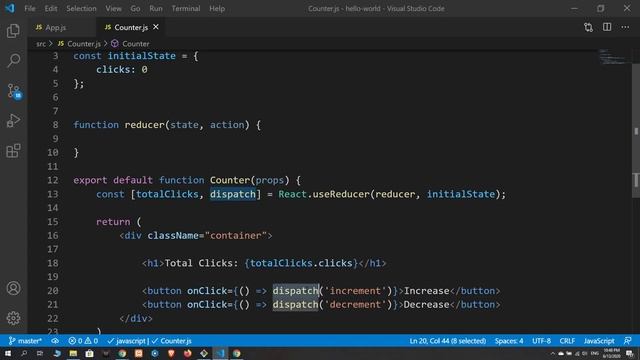The image size is (640, 360).
Task: Click the master branch indicator
Action: pos(25,341)
